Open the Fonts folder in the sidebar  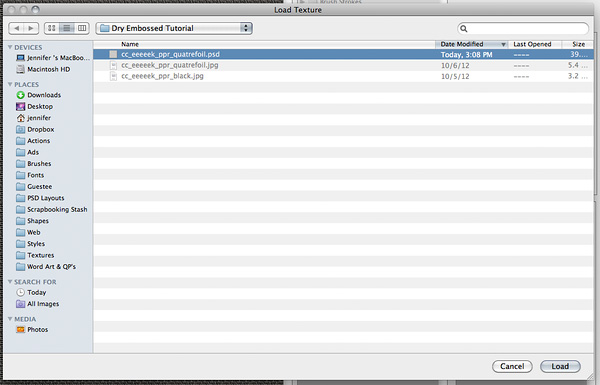coord(30,175)
